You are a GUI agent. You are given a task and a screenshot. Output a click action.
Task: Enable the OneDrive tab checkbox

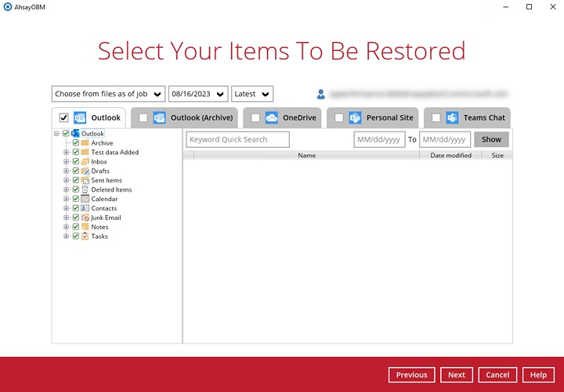click(255, 118)
